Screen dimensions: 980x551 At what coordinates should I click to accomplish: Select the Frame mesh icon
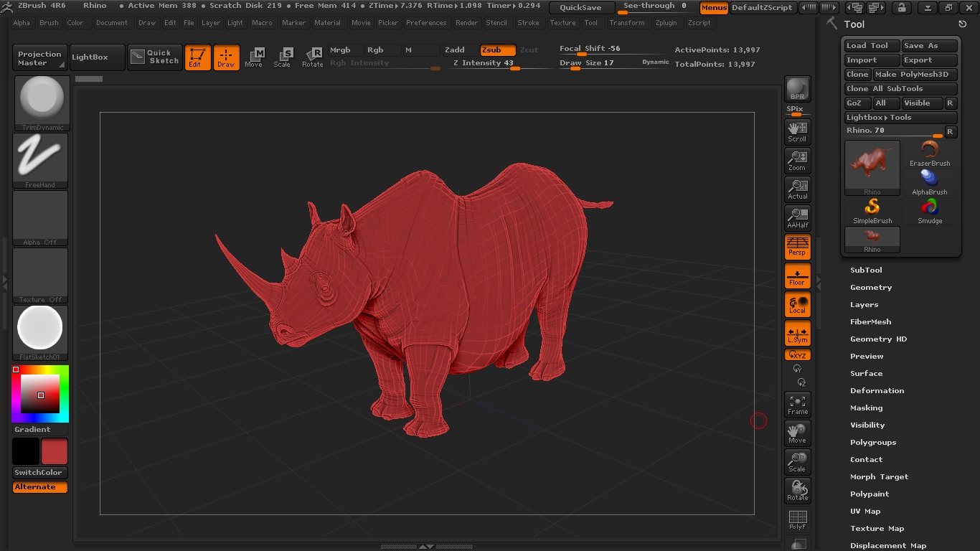(797, 405)
